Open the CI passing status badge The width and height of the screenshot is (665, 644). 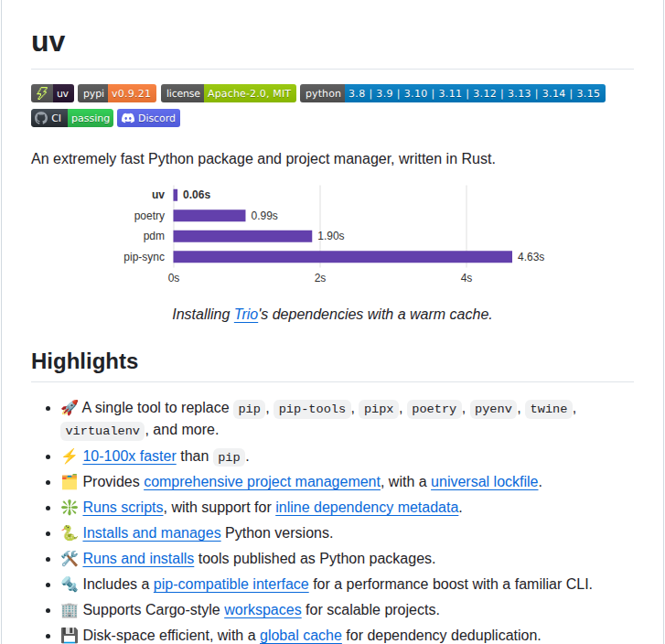click(x=71, y=118)
